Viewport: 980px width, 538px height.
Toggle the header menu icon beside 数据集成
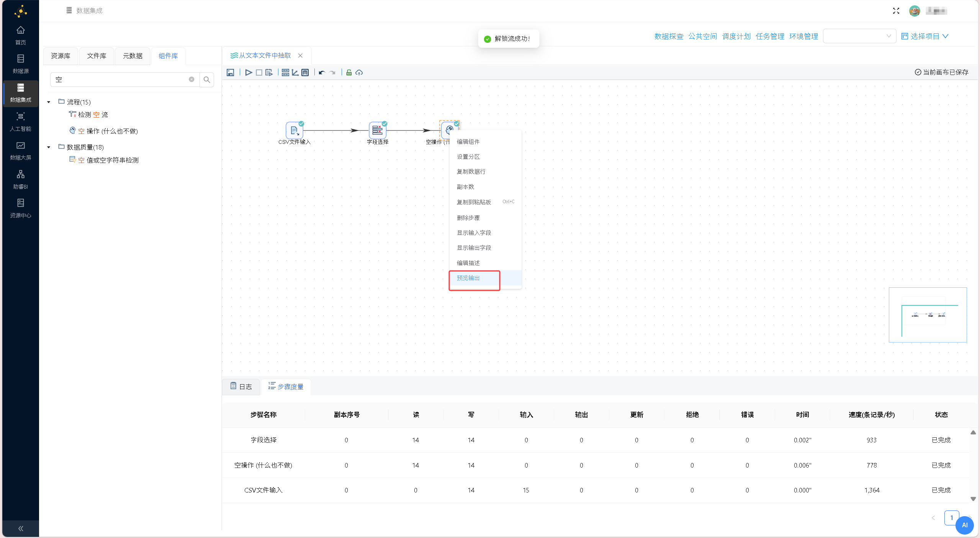[69, 10]
